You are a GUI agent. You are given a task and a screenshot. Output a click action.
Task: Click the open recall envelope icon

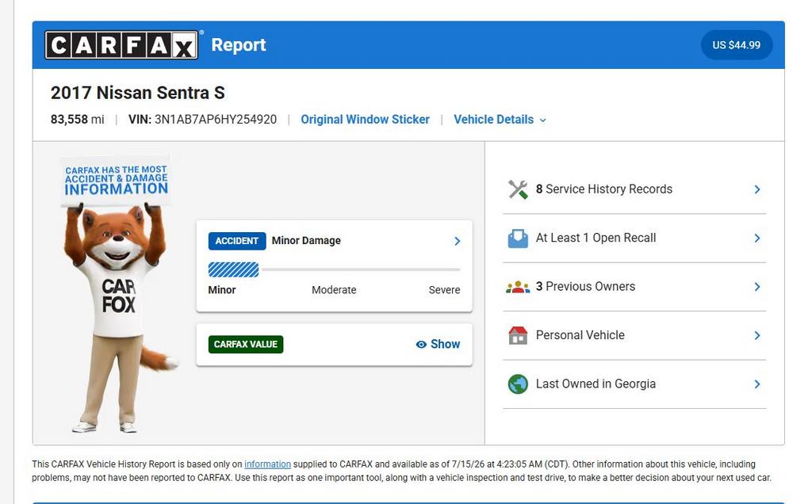(x=517, y=238)
